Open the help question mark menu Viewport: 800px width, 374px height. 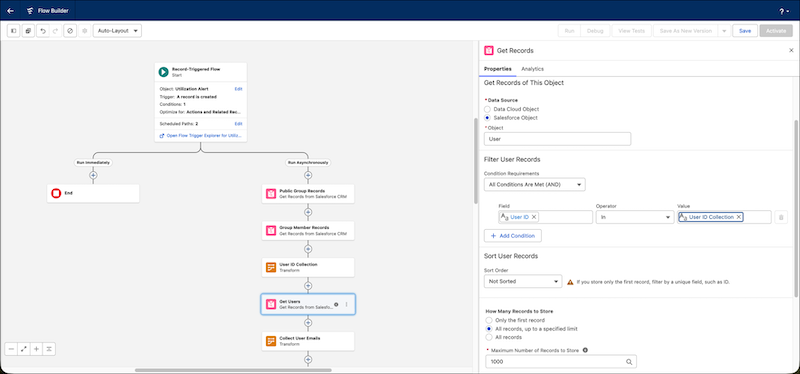(x=784, y=11)
